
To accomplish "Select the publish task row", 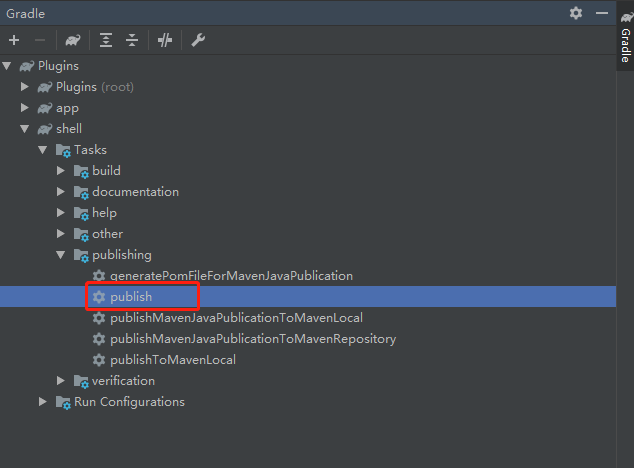I will 308,296.
